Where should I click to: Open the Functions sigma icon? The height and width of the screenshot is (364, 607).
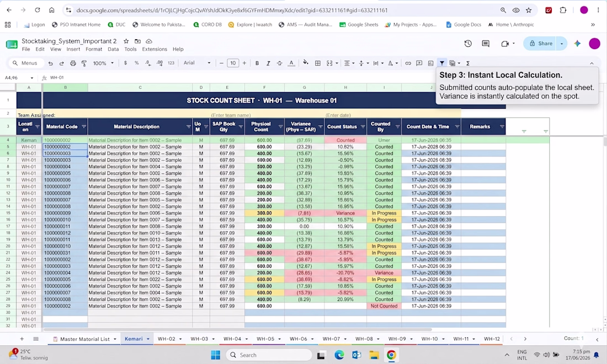[467, 63]
